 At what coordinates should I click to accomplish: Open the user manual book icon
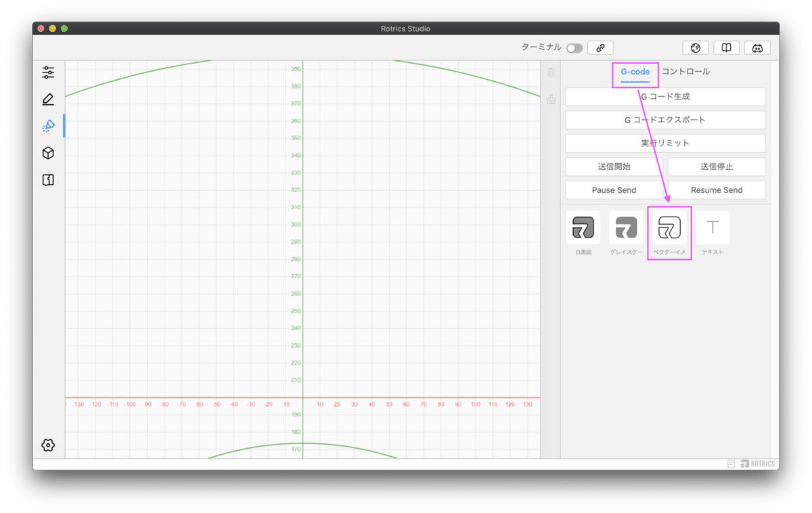[726, 47]
